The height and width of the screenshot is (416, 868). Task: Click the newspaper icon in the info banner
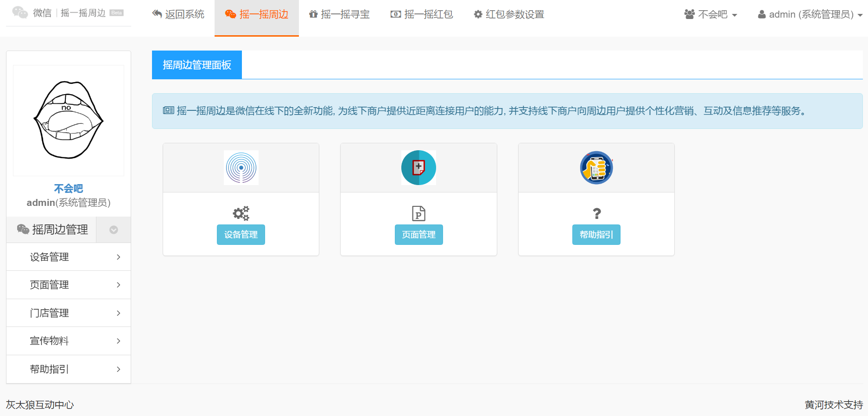point(168,110)
